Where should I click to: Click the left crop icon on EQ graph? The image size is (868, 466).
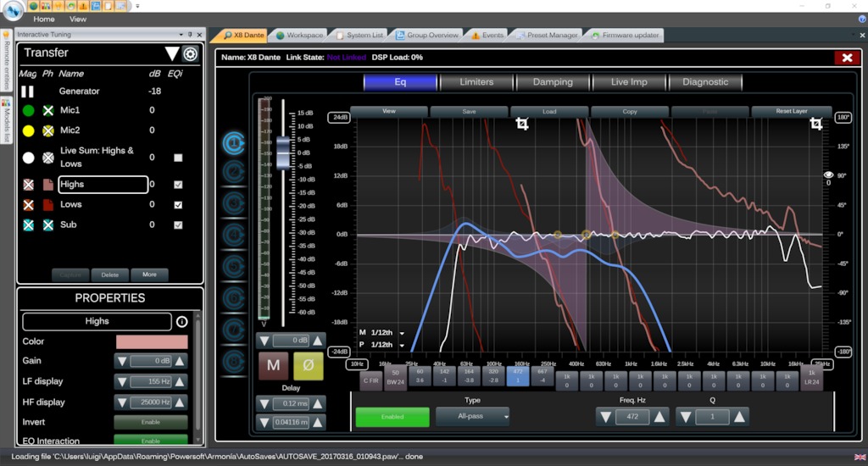click(x=521, y=123)
